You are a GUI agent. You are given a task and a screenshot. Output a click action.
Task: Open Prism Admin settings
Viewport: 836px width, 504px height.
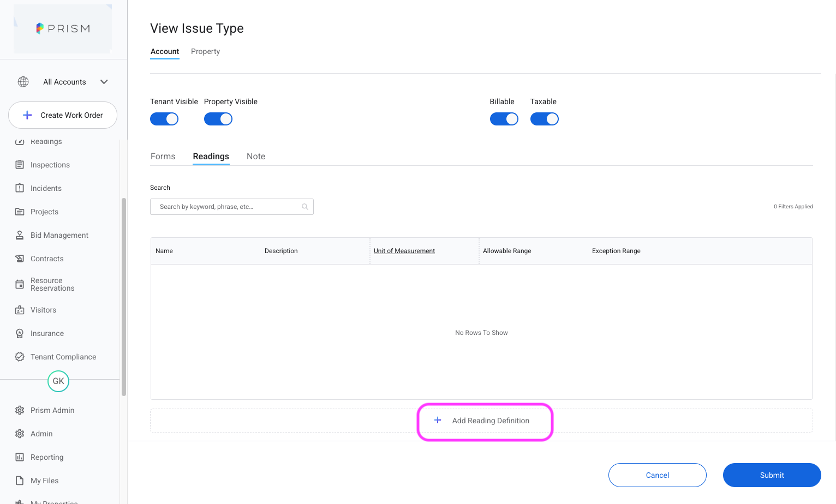pos(52,410)
